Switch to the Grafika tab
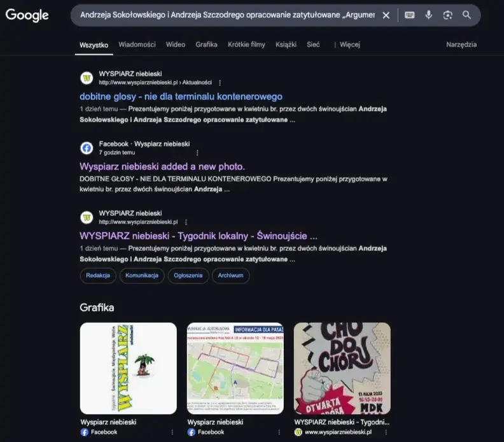The image size is (504, 442). [x=206, y=45]
